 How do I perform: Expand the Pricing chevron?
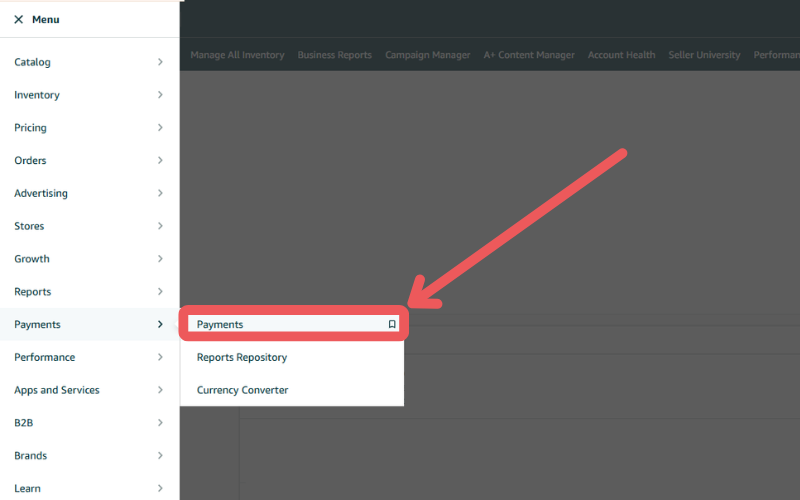pos(160,128)
